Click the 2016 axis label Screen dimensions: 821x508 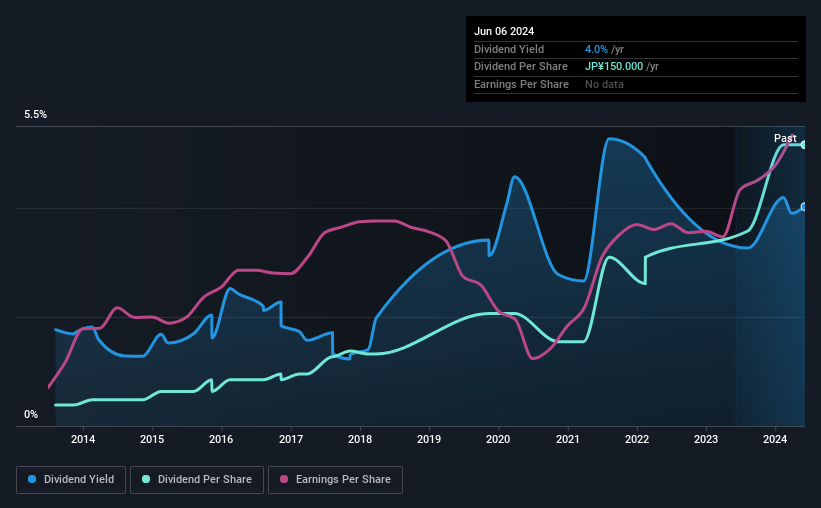(x=221, y=439)
